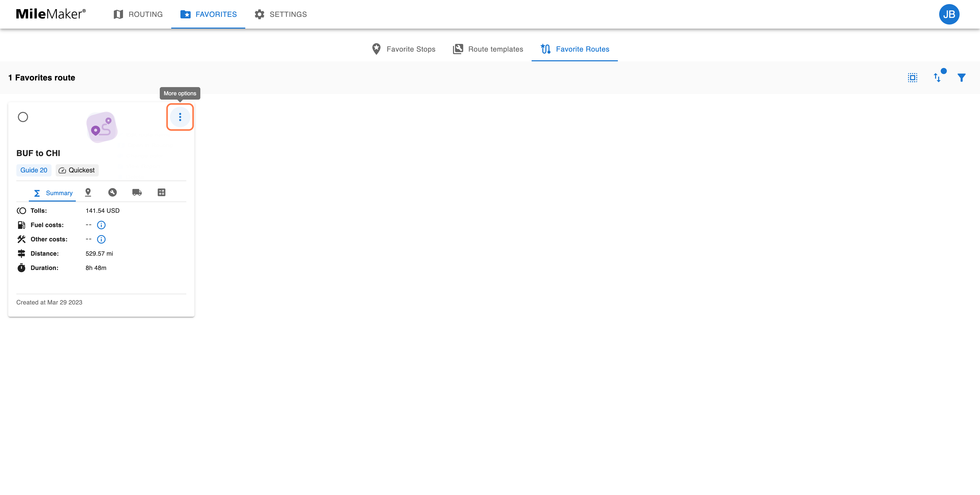Click the Distance signpost icon

click(x=21, y=254)
